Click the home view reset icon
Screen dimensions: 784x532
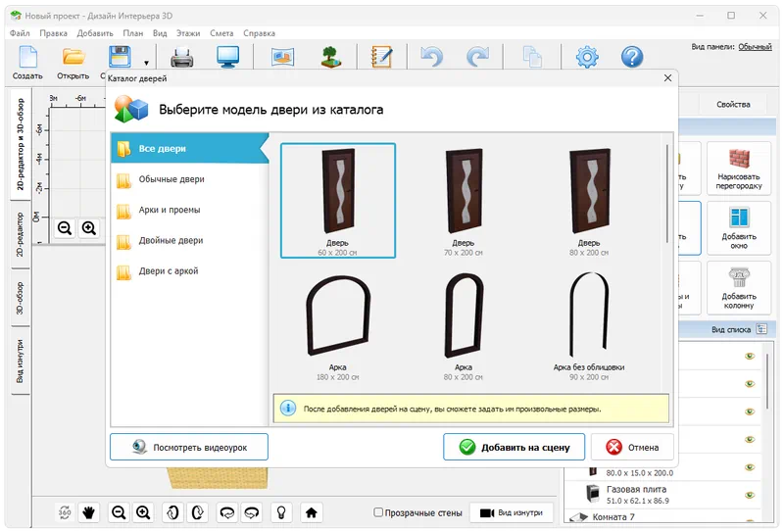tap(312, 511)
